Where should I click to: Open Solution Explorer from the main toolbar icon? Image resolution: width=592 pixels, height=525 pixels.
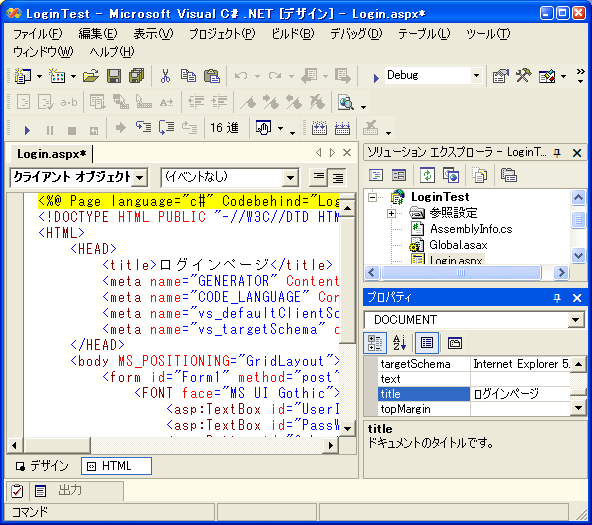click(501, 76)
